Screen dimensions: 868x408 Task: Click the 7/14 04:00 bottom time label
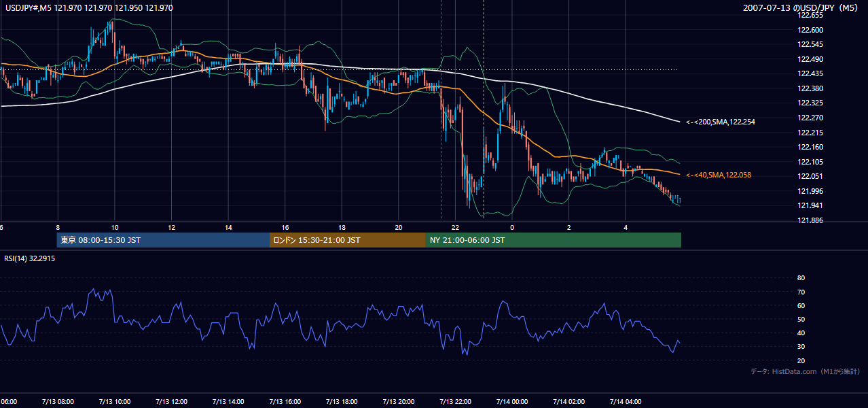click(x=626, y=401)
